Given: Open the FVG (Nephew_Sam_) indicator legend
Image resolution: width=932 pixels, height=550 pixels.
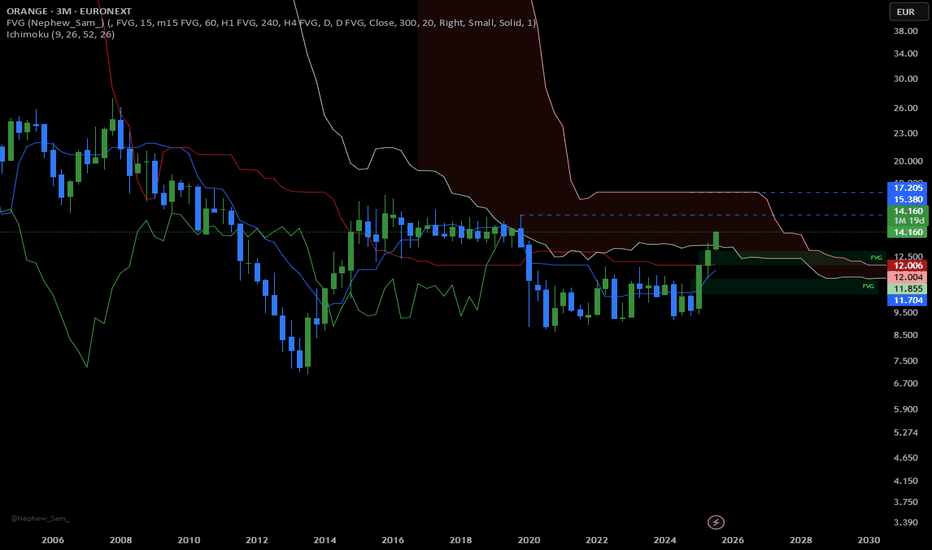Looking at the screenshot, I should tap(271, 23).
